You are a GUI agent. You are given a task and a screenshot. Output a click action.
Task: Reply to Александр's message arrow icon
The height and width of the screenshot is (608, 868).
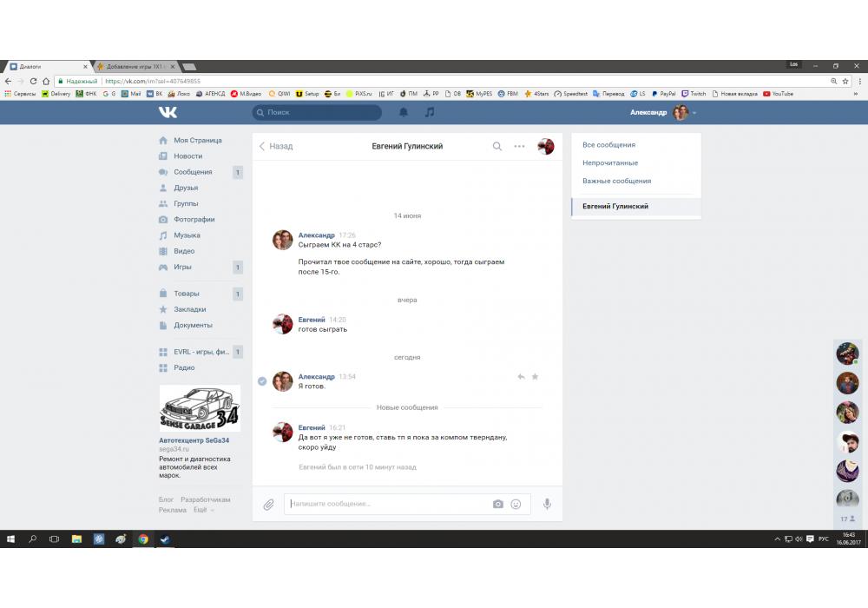pos(521,377)
